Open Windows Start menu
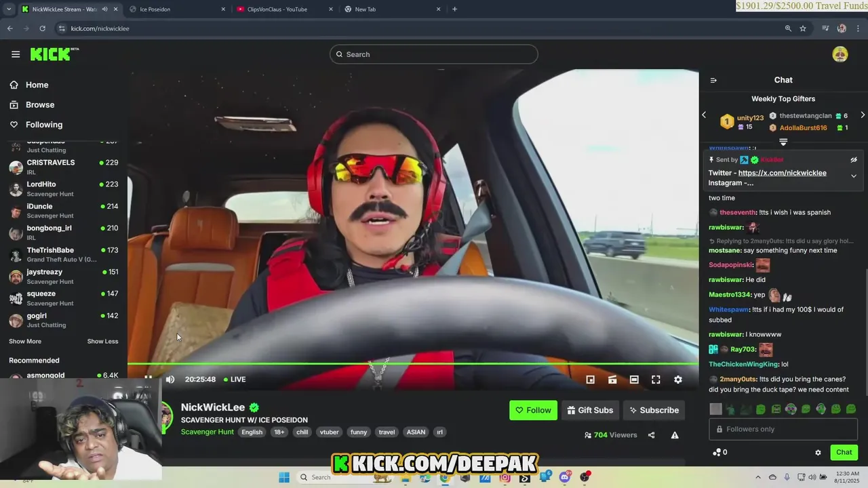Image resolution: width=868 pixels, height=488 pixels. tap(283, 477)
